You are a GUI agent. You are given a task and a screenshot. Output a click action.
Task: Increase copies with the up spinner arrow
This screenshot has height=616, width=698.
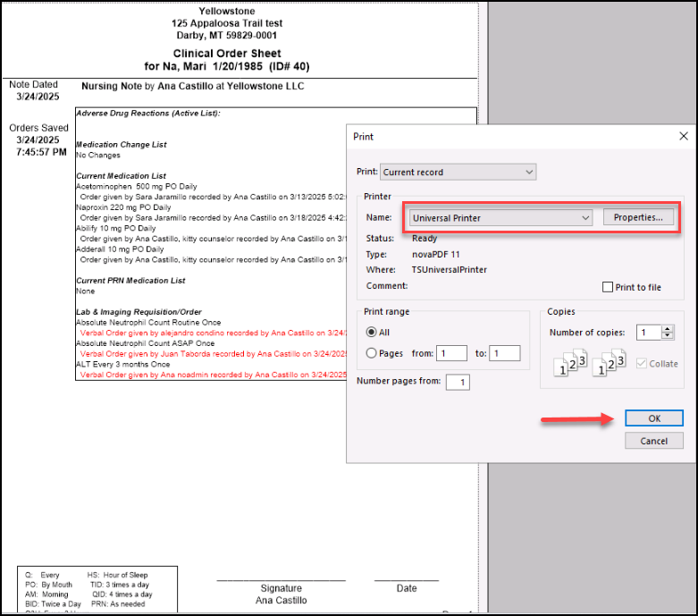point(667,328)
